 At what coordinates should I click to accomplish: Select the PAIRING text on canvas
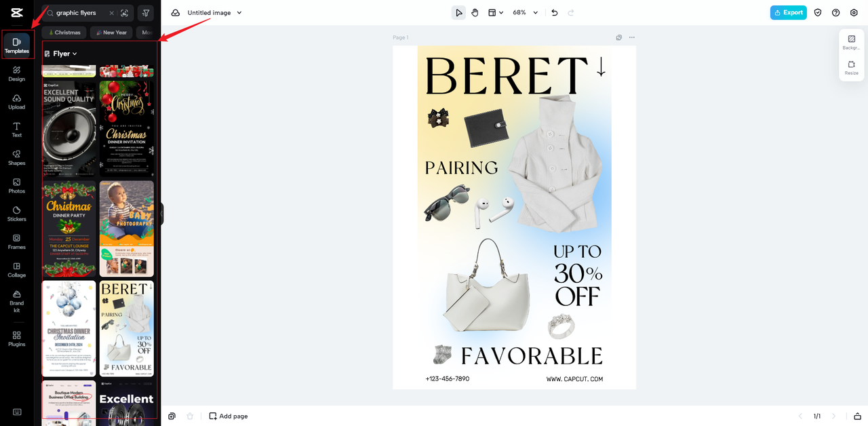[462, 168]
